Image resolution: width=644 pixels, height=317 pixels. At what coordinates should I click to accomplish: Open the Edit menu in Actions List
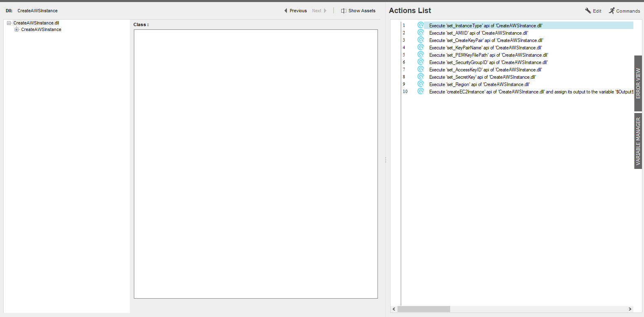point(593,11)
